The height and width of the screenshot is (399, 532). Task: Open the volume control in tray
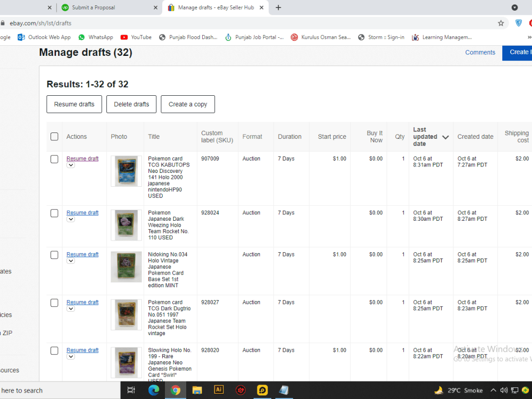pyautogui.click(x=504, y=390)
